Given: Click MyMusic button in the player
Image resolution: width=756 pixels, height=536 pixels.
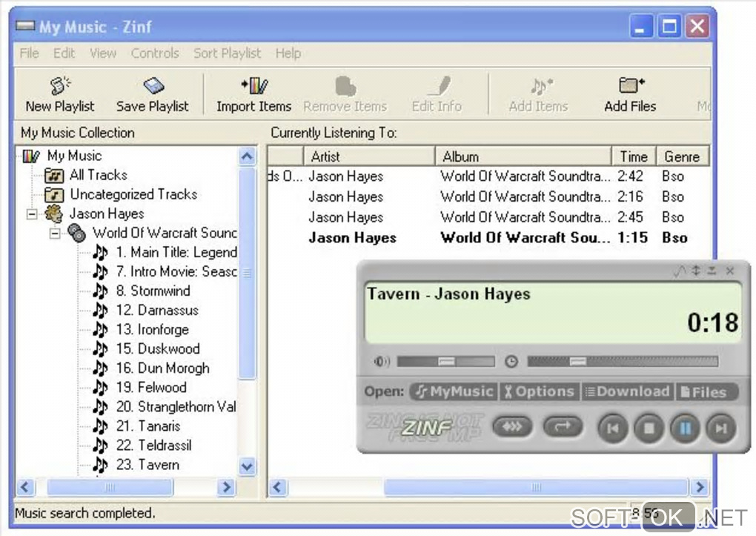Looking at the screenshot, I should click(x=454, y=391).
